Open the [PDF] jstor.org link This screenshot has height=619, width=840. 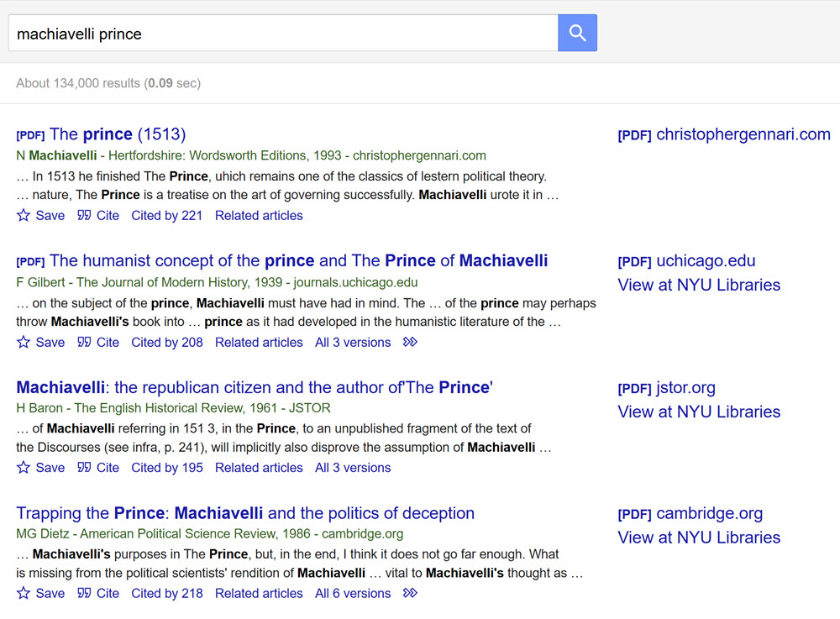(667, 388)
